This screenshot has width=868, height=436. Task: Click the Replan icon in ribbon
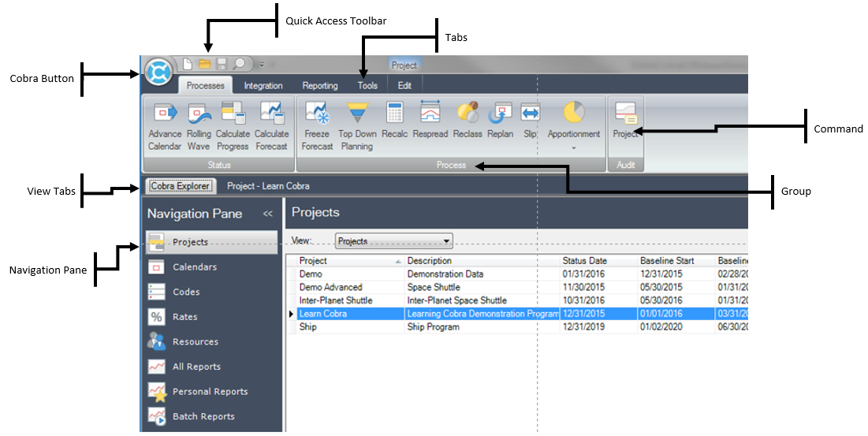(500, 114)
